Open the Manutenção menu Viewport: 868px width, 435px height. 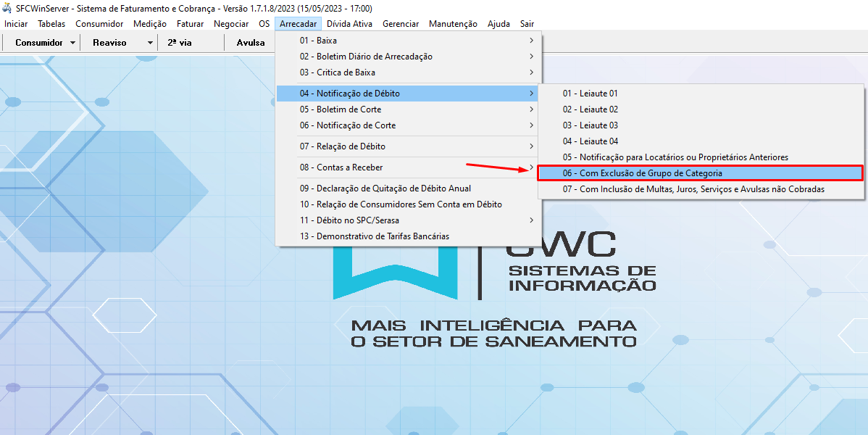(453, 24)
